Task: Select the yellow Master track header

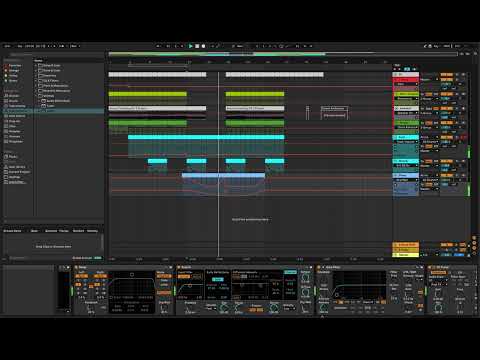Action: point(406,255)
